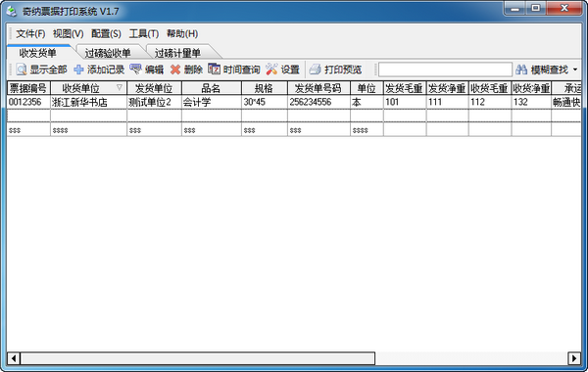Click the Time Query calendar icon

[214, 69]
